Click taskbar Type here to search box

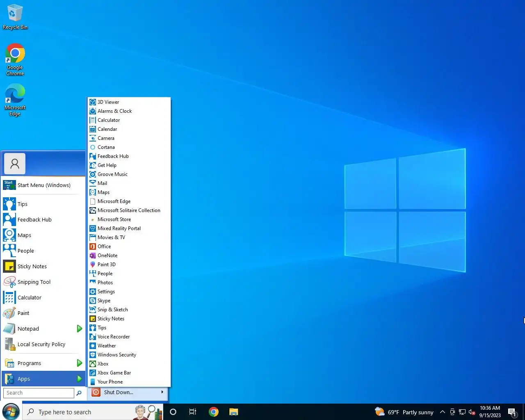coord(93,412)
